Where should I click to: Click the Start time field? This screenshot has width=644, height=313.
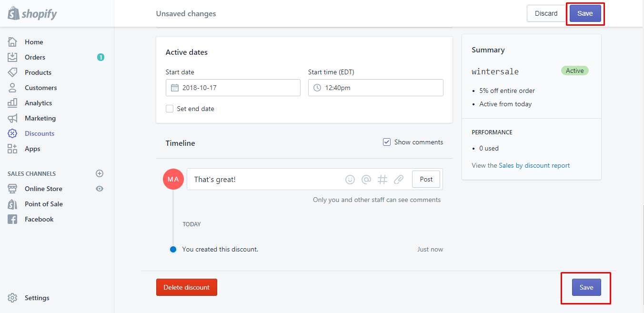(376, 88)
